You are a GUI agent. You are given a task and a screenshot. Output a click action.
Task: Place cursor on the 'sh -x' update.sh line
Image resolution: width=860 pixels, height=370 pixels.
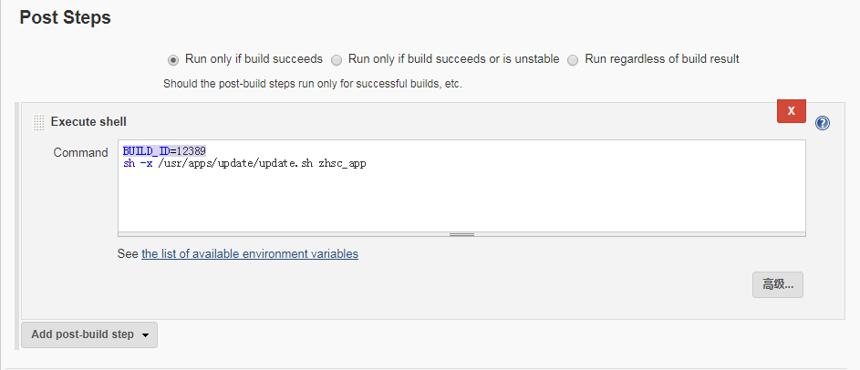pyautogui.click(x=244, y=163)
